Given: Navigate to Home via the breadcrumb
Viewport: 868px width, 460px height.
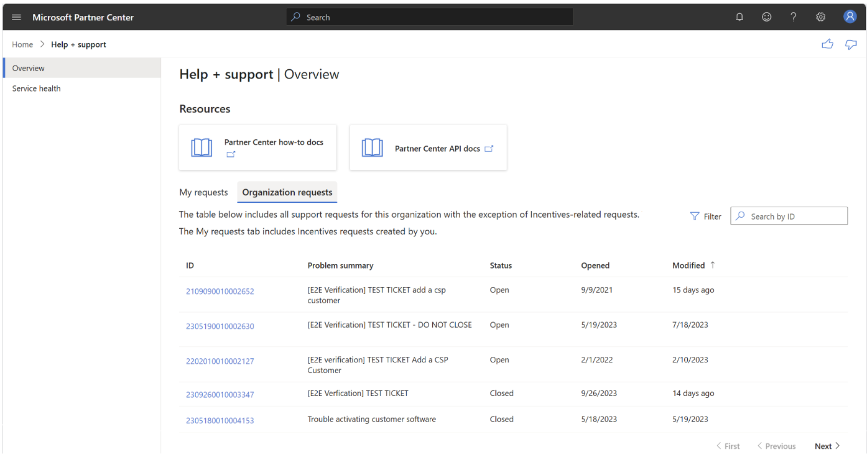Looking at the screenshot, I should click(x=22, y=44).
